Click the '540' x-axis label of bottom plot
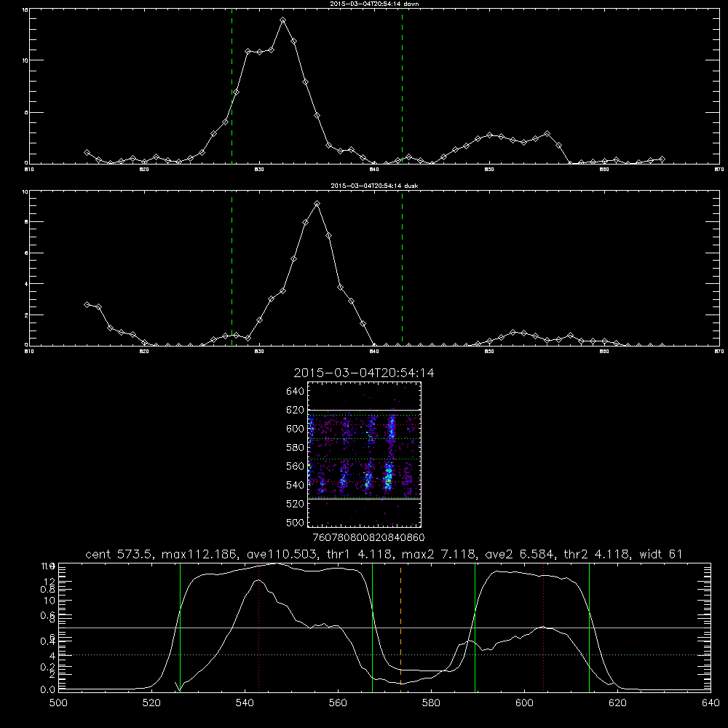 245,703
